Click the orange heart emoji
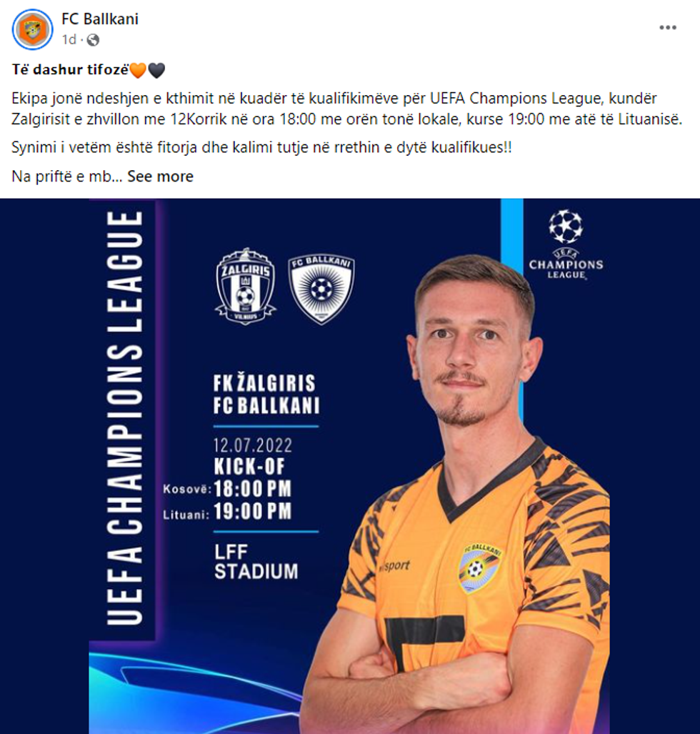The image size is (700, 734). 138,70
